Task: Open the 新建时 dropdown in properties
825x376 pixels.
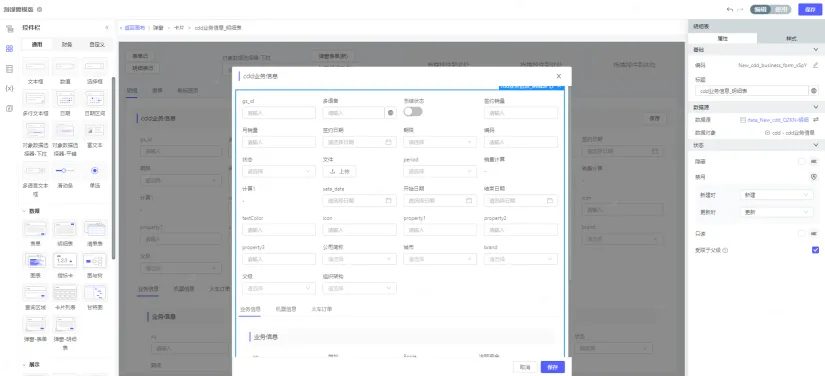Action: (x=777, y=195)
